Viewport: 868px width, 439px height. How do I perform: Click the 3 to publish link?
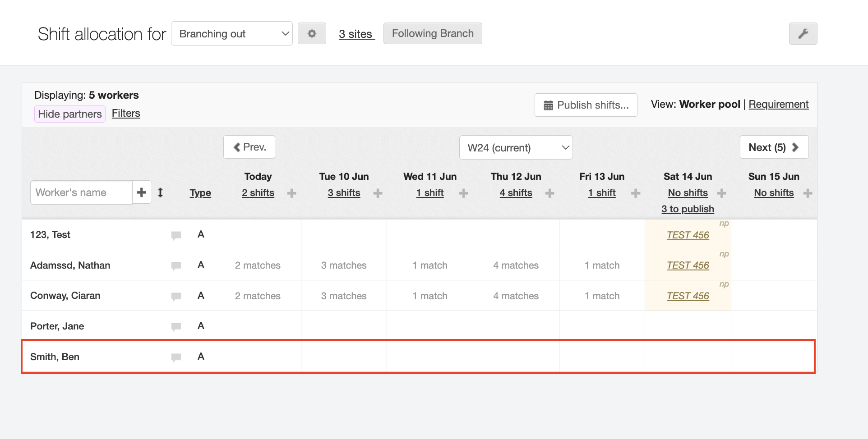click(688, 209)
